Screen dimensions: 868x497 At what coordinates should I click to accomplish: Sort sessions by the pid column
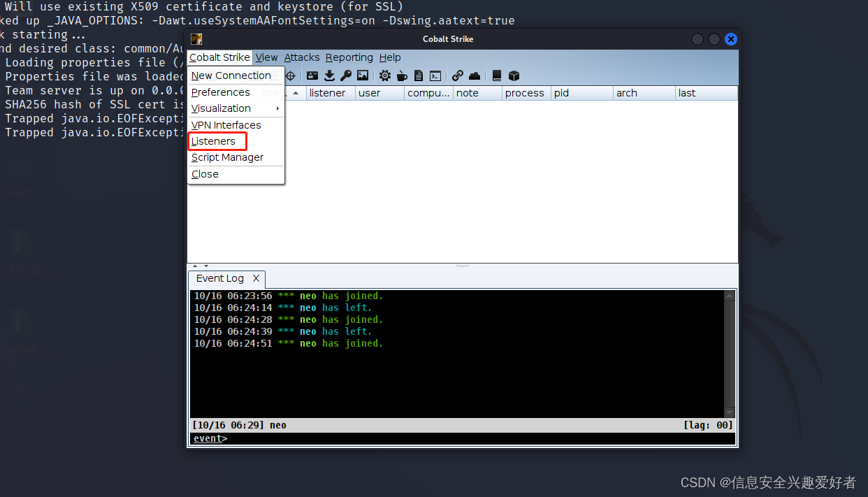[x=582, y=93]
